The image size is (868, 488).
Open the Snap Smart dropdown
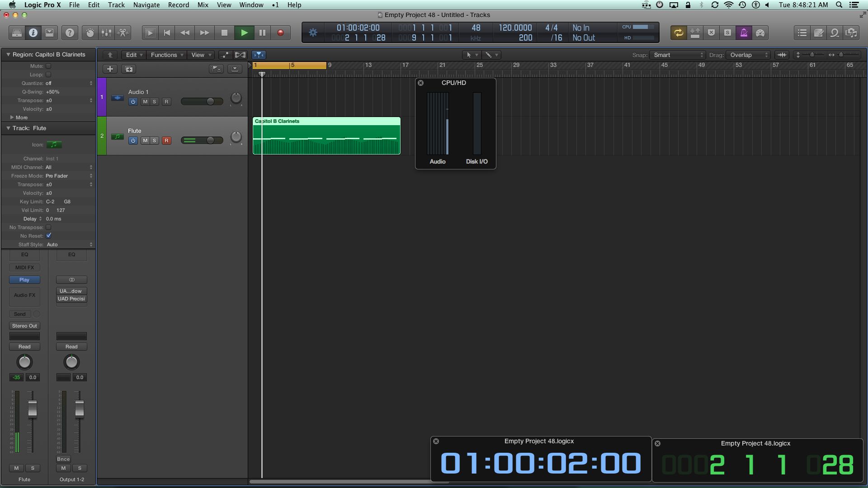click(x=678, y=55)
